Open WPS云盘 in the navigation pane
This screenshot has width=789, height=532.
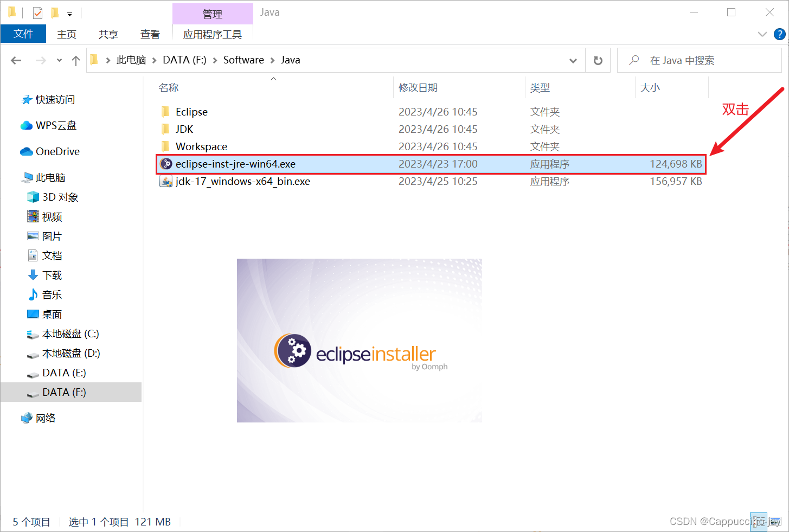point(56,125)
